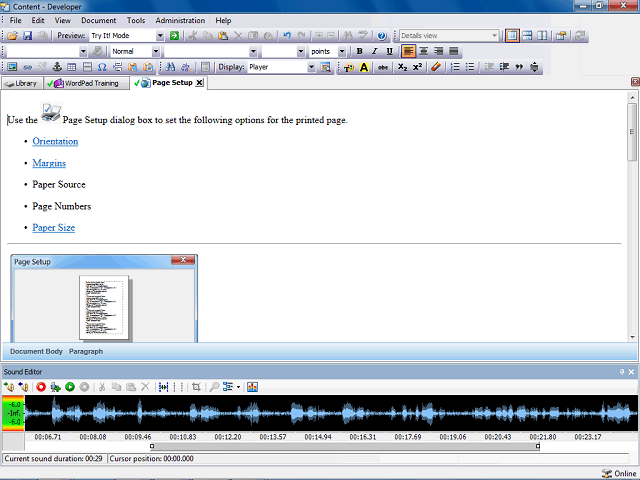Select Paragraph in the element path bar
Screen dimensions: 640x480
[86, 351]
